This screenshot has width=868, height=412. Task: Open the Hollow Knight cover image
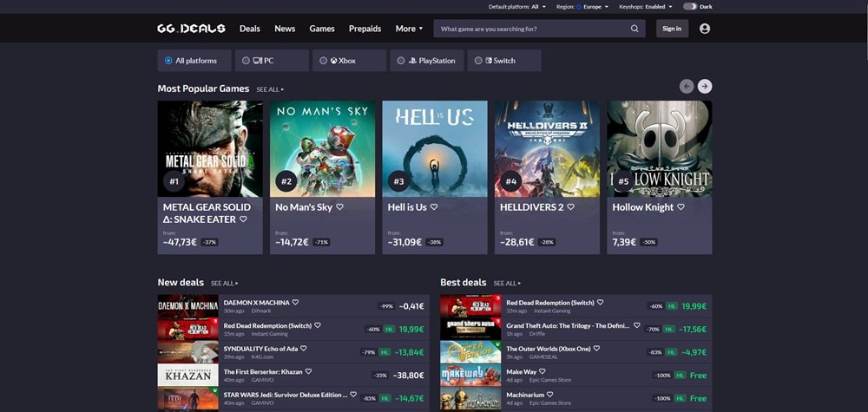(x=660, y=149)
